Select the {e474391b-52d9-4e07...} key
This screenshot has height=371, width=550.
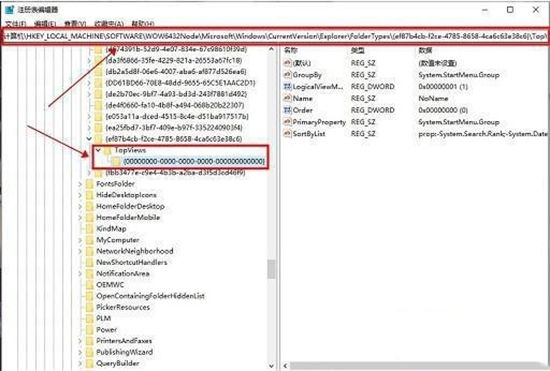point(176,49)
